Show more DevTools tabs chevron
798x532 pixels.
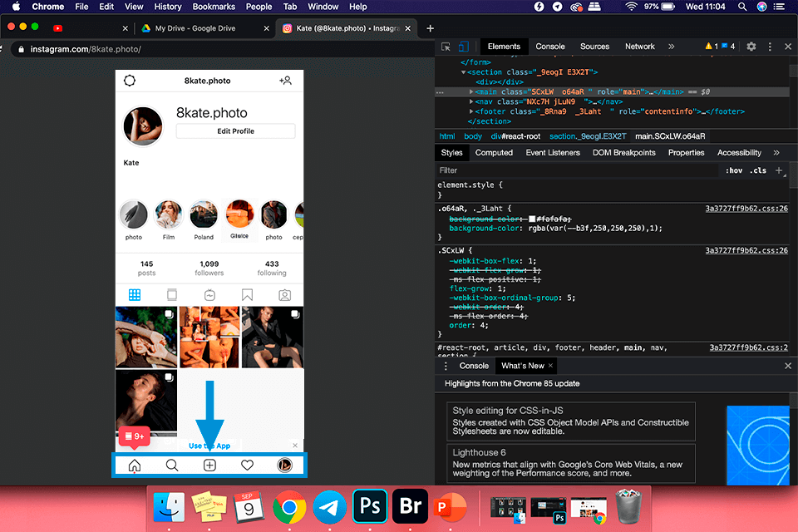pos(672,47)
